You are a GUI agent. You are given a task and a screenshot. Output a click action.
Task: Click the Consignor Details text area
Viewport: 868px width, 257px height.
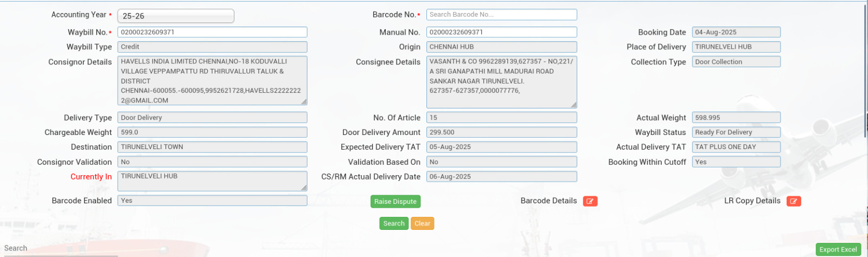pos(212,80)
